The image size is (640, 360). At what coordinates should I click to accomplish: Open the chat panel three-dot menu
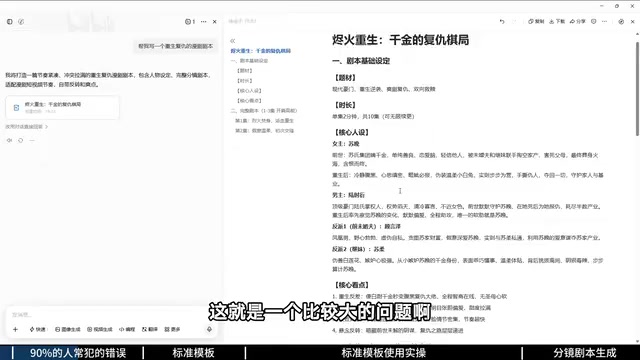tap(204, 22)
